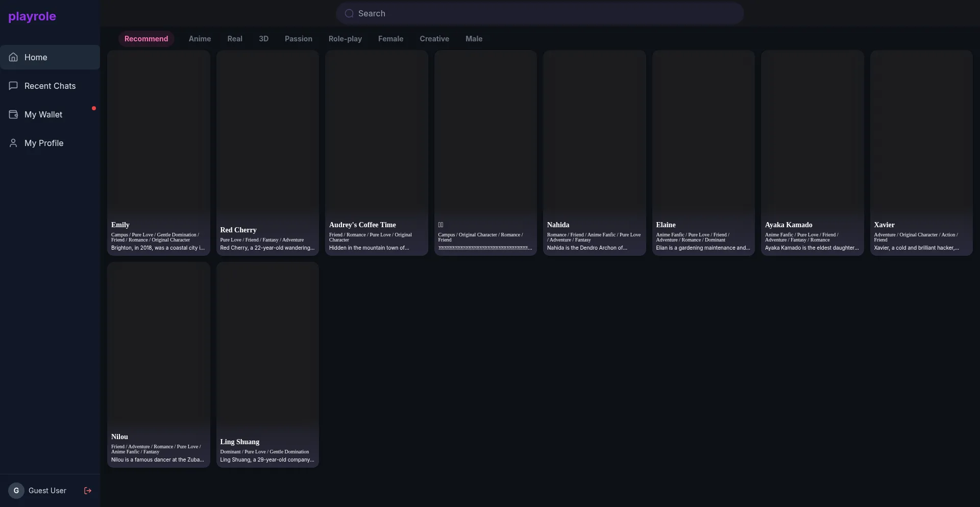Click the My Wallet icon
The width and height of the screenshot is (980, 507).
(13, 114)
